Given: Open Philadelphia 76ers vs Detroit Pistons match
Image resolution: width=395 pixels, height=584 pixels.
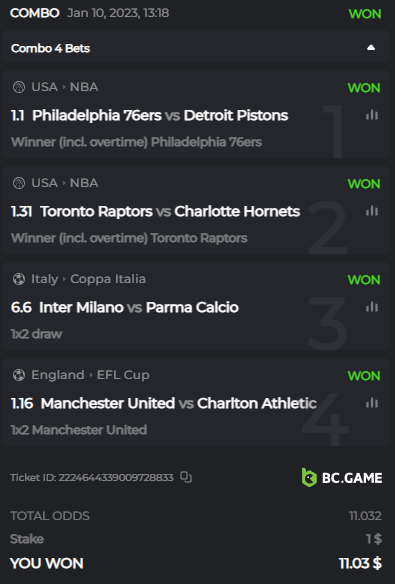Looking at the screenshot, I should click(160, 115).
